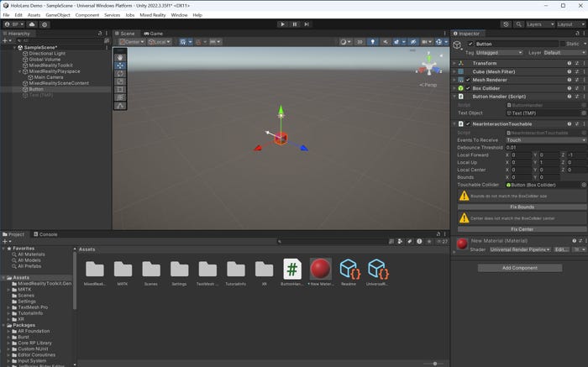Open the Window menu
This screenshot has width=588, height=367.
pos(179,15)
